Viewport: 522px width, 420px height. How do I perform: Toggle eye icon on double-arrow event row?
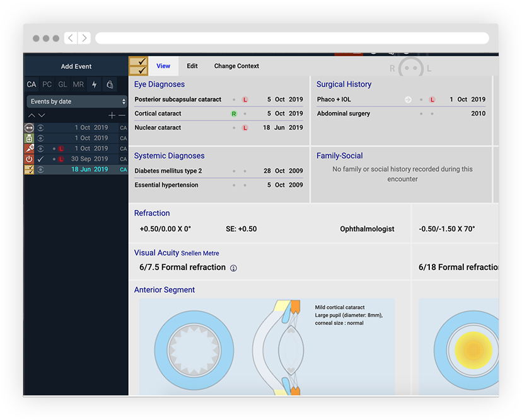(40, 127)
